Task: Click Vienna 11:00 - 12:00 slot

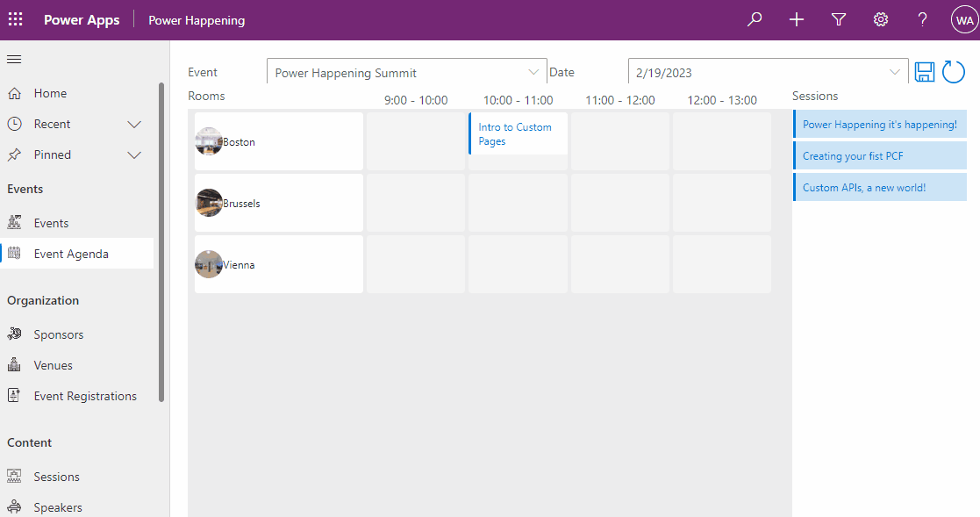Action: [620, 264]
